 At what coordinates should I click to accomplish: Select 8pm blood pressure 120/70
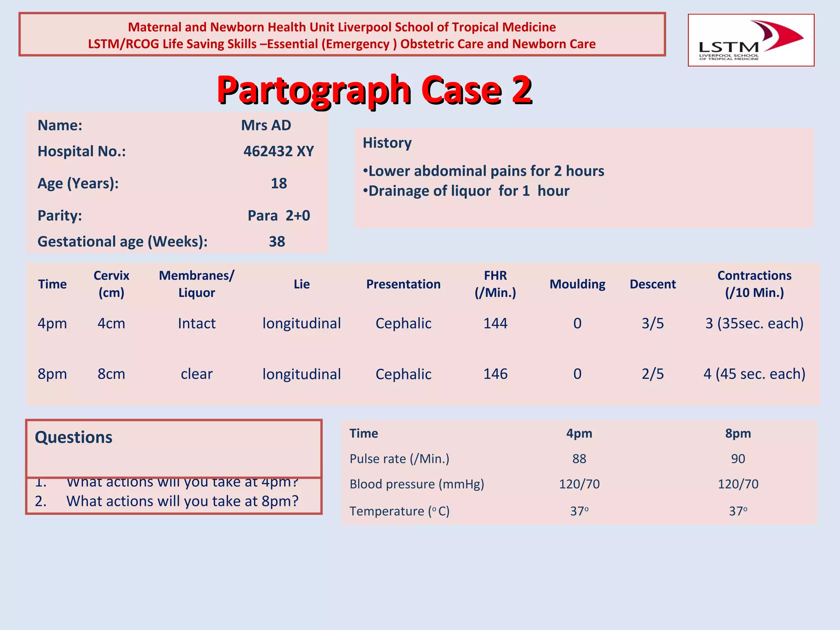(737, 484)
